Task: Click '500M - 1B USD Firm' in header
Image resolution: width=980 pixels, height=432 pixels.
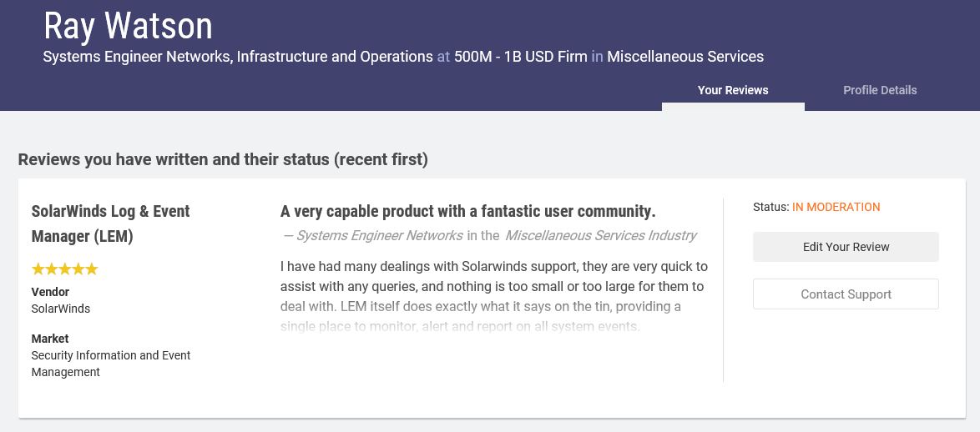Action: (520, 57)
